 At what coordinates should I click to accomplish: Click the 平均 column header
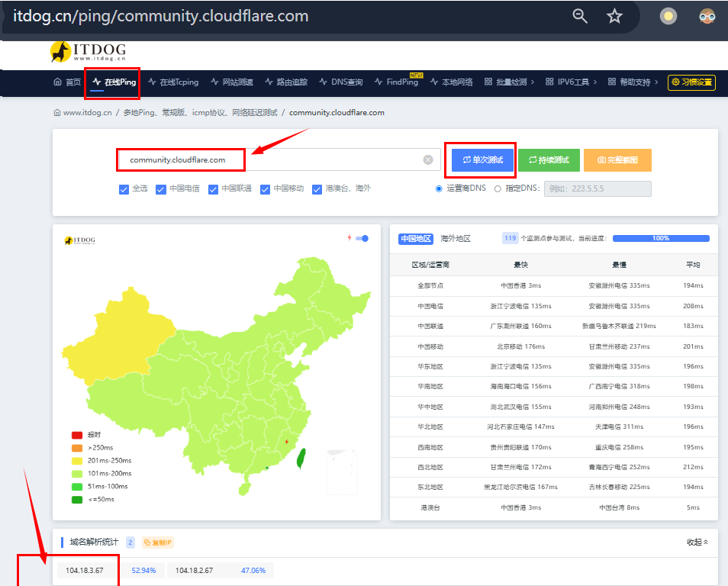click(693, 265)
